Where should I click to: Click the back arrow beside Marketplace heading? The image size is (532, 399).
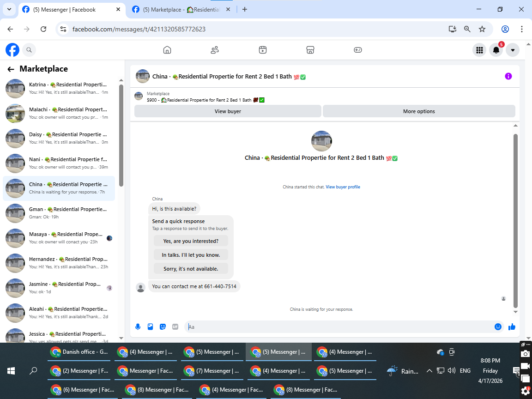[x=11, y=69]
